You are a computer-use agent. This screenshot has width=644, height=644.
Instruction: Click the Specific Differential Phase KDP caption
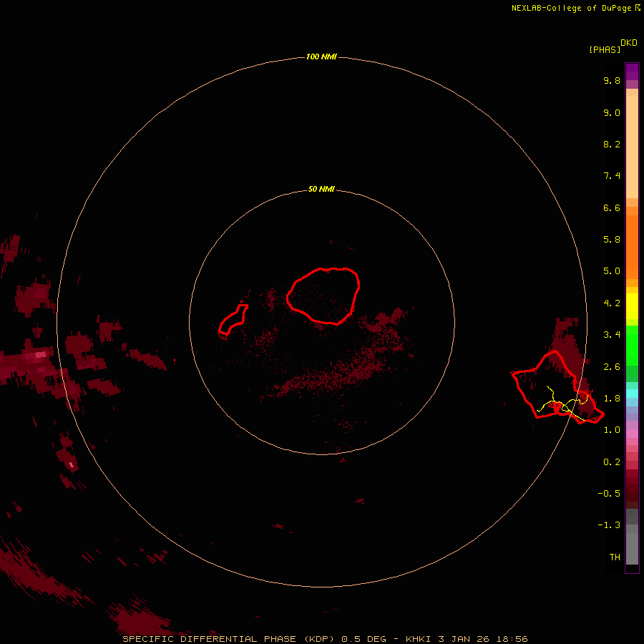325,639
